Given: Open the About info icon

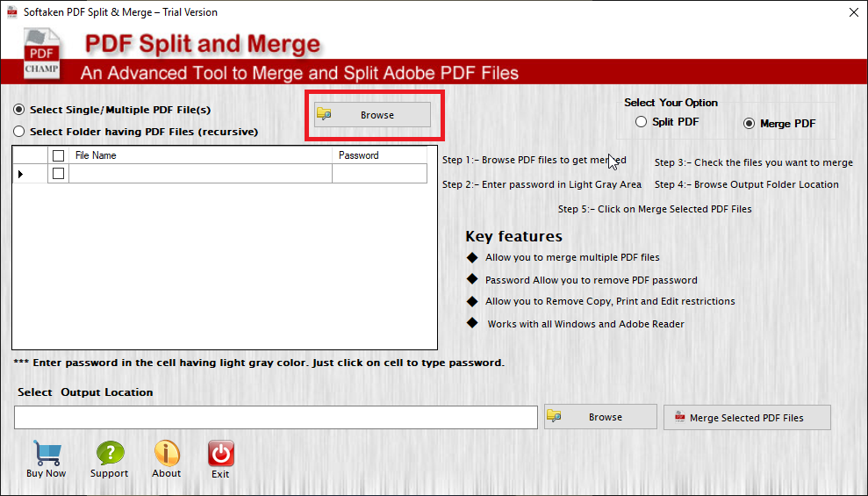Looking at the screenshot, I should tap(167, 453).
